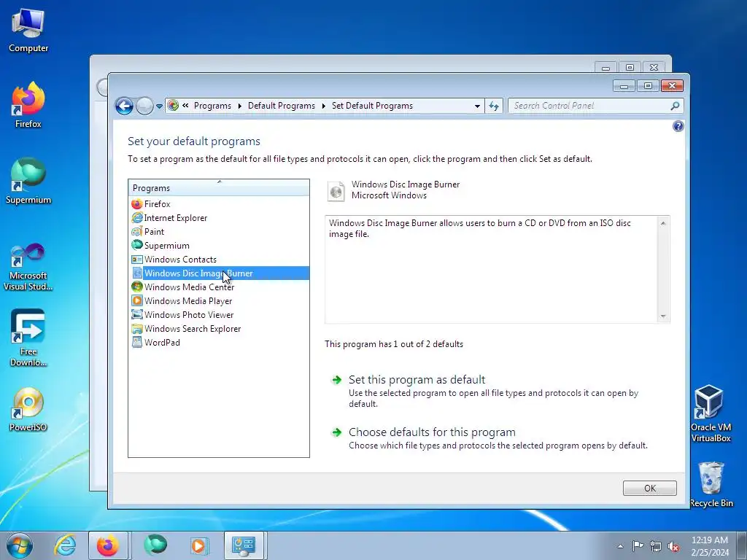Click Set this program as default

pyautogui.click(x=417, y=379)
